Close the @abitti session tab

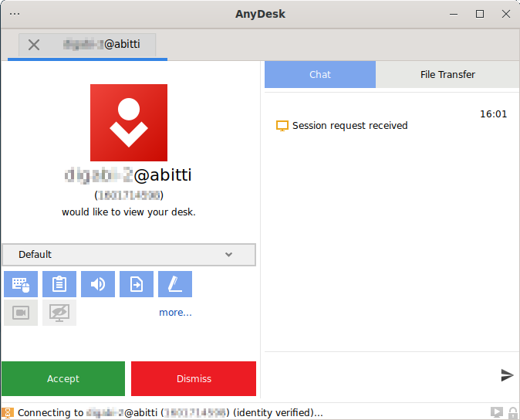[x=34, y=45]
